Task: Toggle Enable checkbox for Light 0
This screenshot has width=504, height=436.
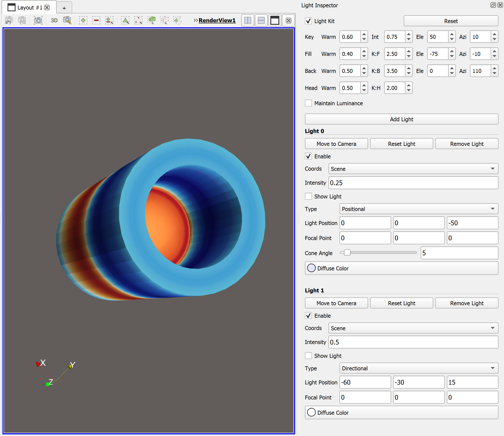Action: [308, 156]
